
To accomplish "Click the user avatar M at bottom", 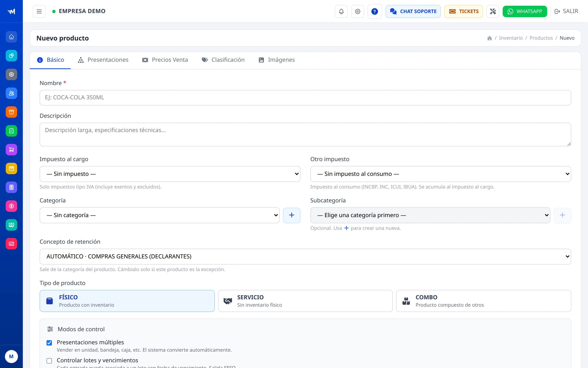I will 11,357.
